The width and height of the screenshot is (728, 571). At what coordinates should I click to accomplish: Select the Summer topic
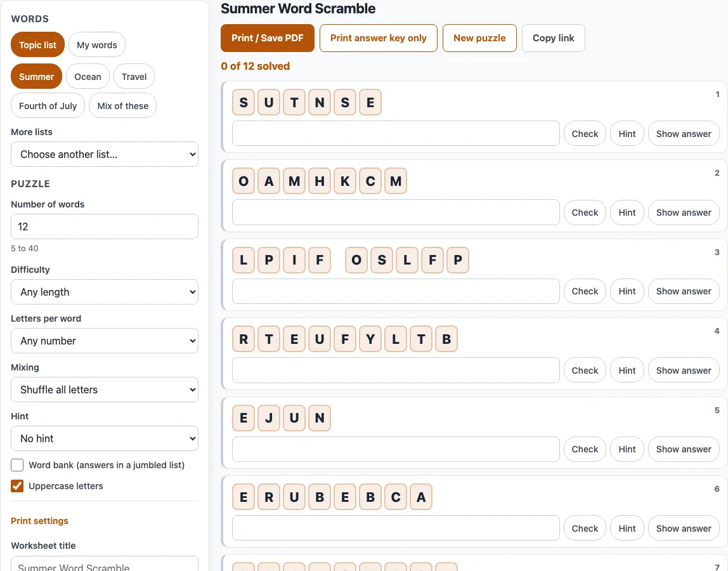click(37, 77)
